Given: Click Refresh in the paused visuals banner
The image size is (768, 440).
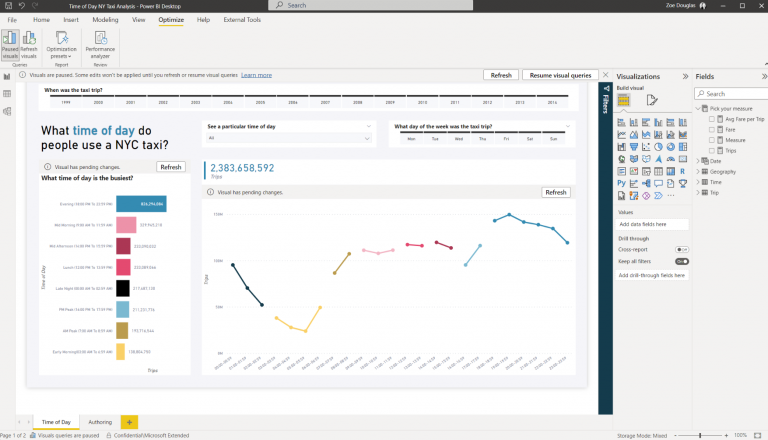Looking at the screenshot, I should pyautogui.click(x=501, y=75).
